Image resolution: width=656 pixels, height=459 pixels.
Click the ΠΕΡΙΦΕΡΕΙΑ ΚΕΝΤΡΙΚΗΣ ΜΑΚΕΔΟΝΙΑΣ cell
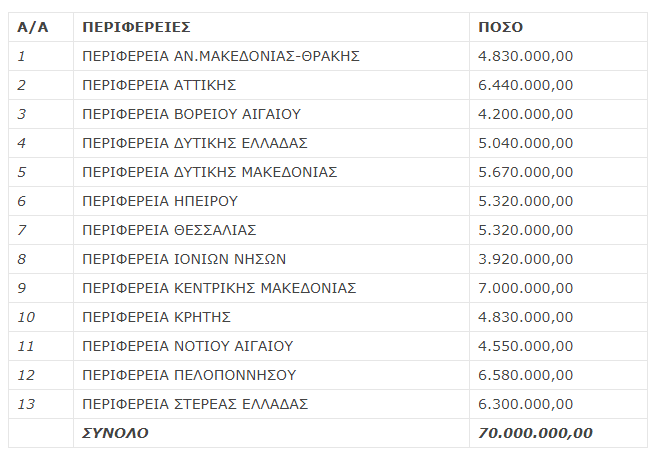point(272,288)
